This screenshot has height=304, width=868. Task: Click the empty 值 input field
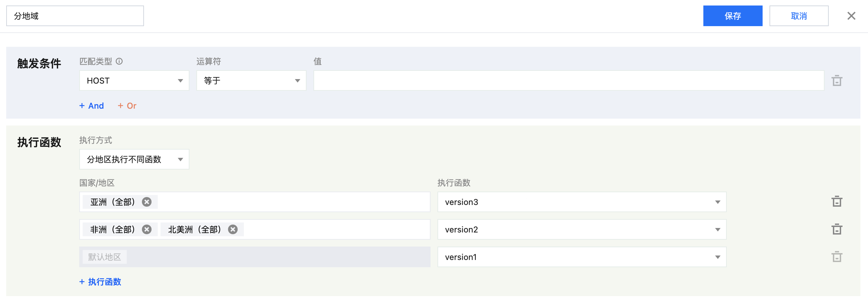pyautogui.click(x=568, y=81)
